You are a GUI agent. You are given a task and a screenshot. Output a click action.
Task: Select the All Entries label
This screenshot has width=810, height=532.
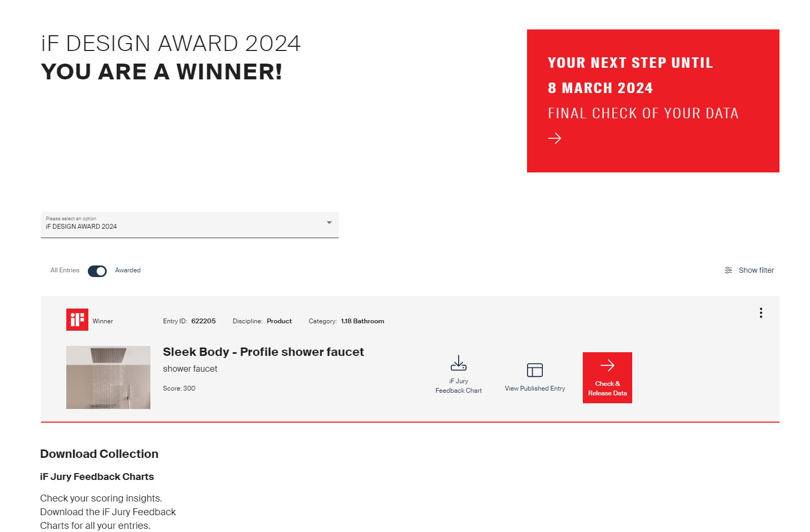(65, 270)
